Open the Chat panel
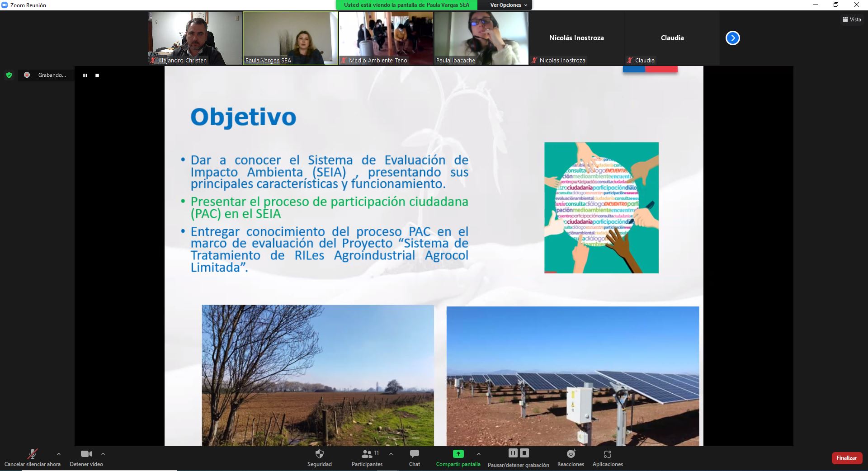This screenshot has width=868, height=471. tap(414, 454)
